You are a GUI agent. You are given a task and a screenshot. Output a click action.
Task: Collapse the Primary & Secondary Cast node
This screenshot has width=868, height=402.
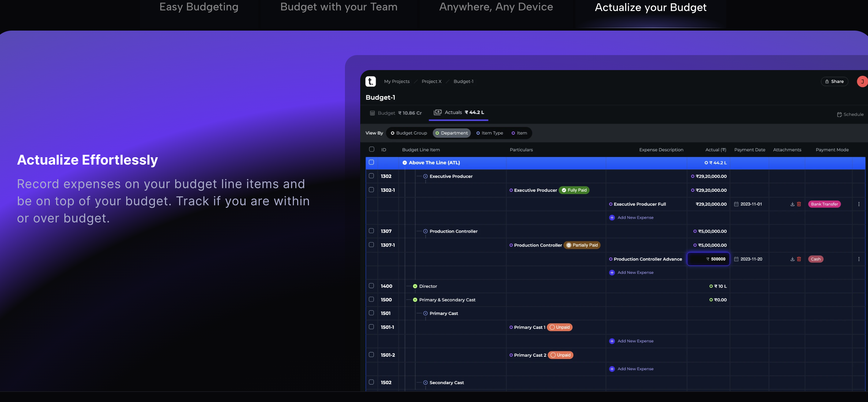click(415, 300)
